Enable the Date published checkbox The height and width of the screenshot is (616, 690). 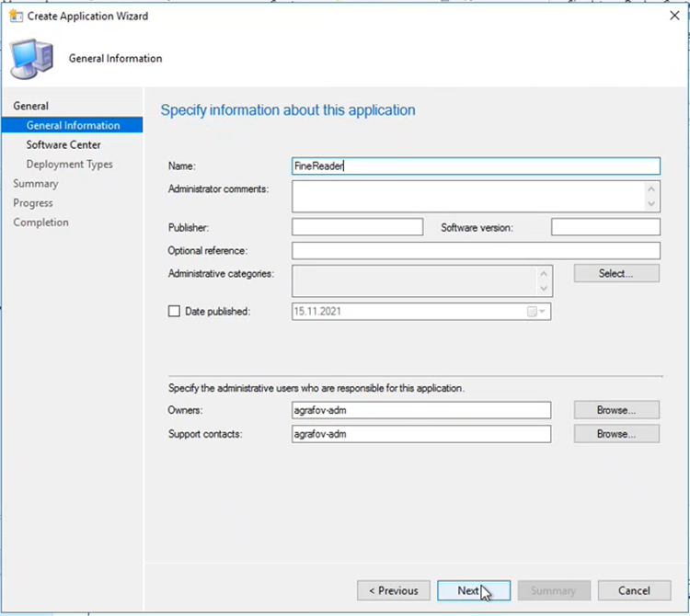[x=174, y=312]
